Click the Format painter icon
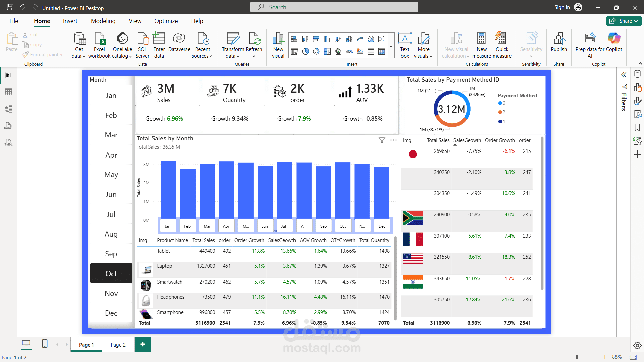This screenshot has height=362, width=644. tap(25, 55)
